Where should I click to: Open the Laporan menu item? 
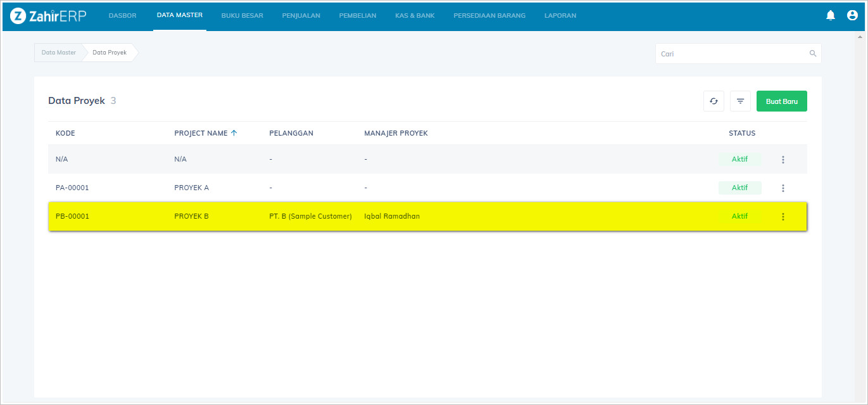click(x=560, y=16)
